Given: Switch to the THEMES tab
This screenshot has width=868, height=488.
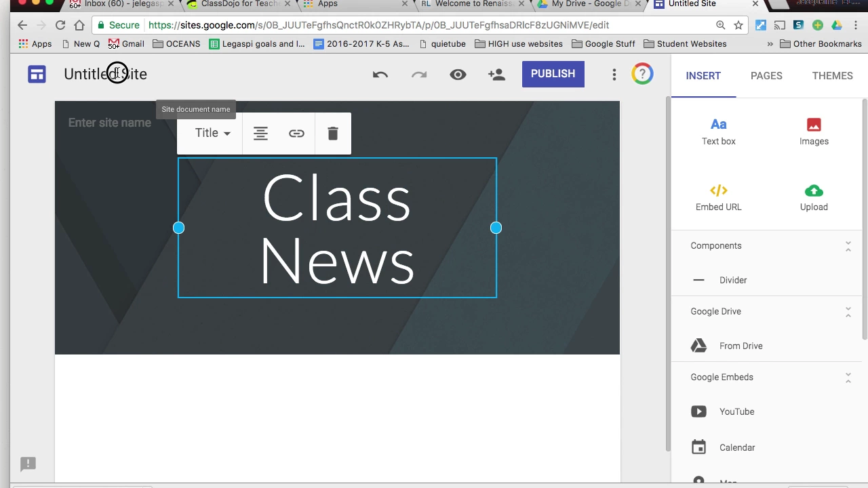Looking at the screenshot, I should pos(832,76).
